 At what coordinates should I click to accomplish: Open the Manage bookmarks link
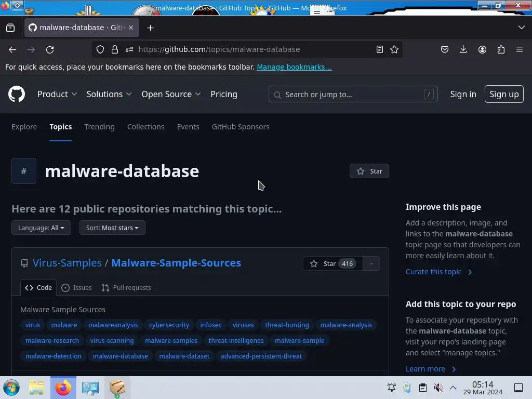pos(294,67)
